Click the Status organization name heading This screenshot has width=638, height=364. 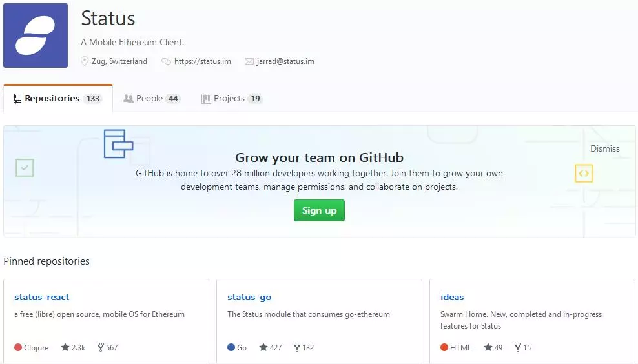coord(108,18)
